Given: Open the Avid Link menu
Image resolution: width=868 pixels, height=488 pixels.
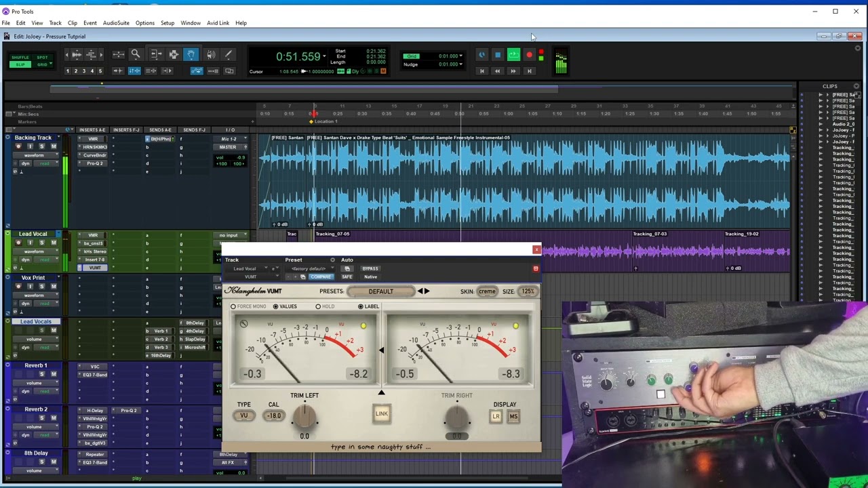Looking at the screenshot, I should [218, 23].
